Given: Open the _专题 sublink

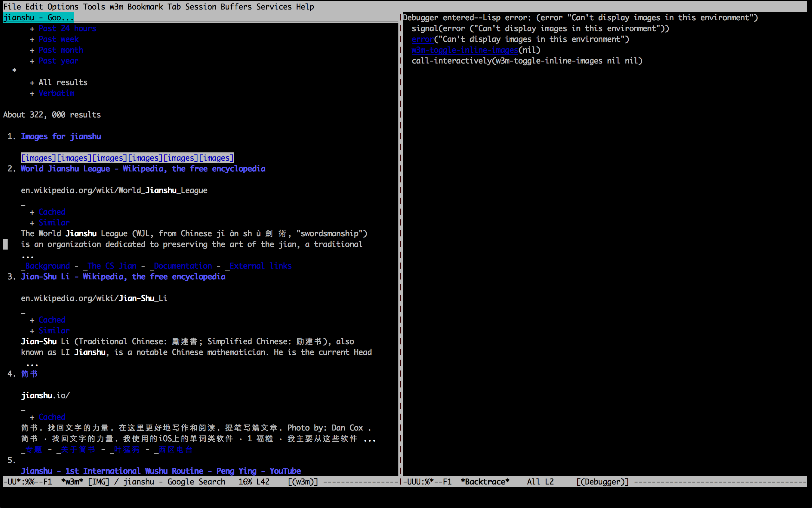Looking at the screenshot, I should [31, 450].
